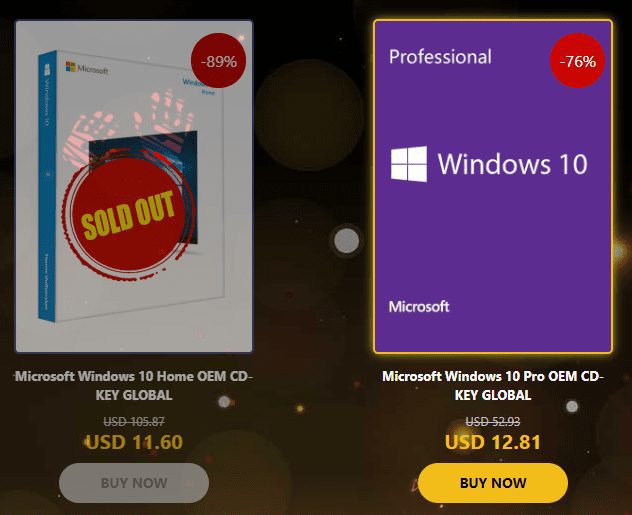
Task: Click the USD 11.60 sale price
Action: pyautogui.click(x=134, y=442)
